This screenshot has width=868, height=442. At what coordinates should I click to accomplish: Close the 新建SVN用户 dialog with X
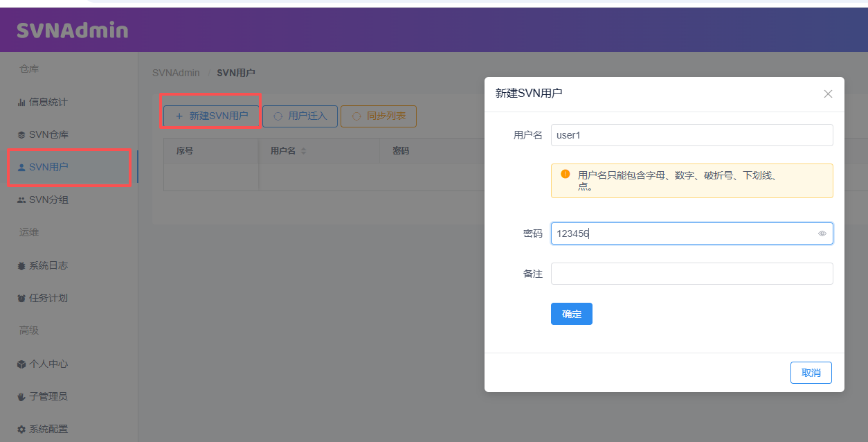click(x=828, y=94)
